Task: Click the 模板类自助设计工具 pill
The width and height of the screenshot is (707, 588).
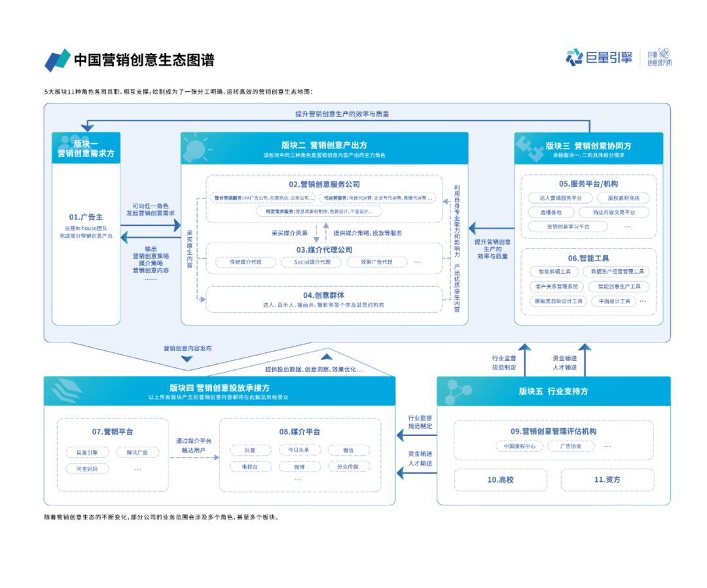Action: [x=558, y=301]
